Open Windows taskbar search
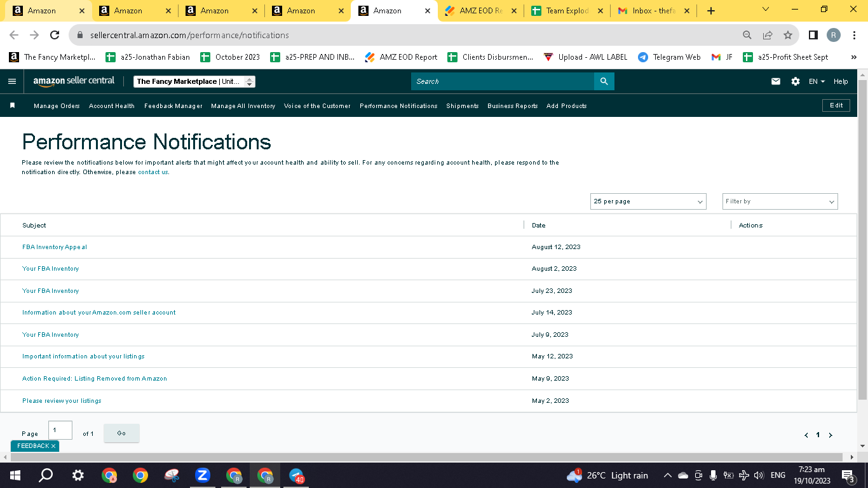The height and width of the screenshot is (488, 868). coord(46,475)
